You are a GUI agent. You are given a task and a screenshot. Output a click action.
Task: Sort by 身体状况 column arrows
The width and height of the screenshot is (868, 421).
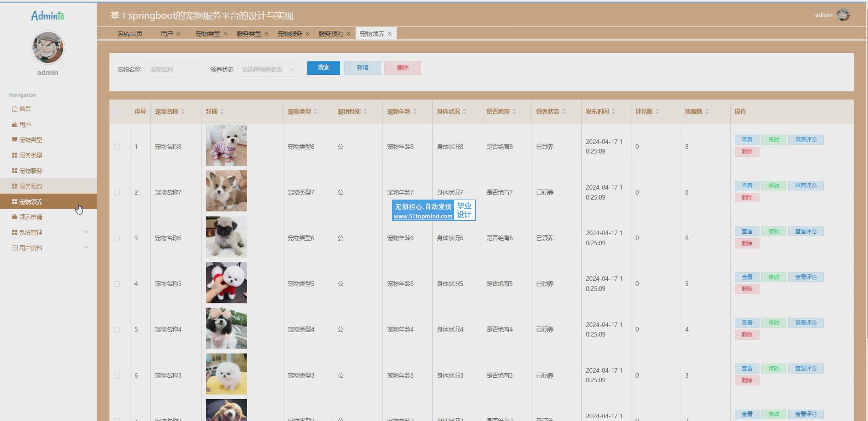(x=465, y=112)
